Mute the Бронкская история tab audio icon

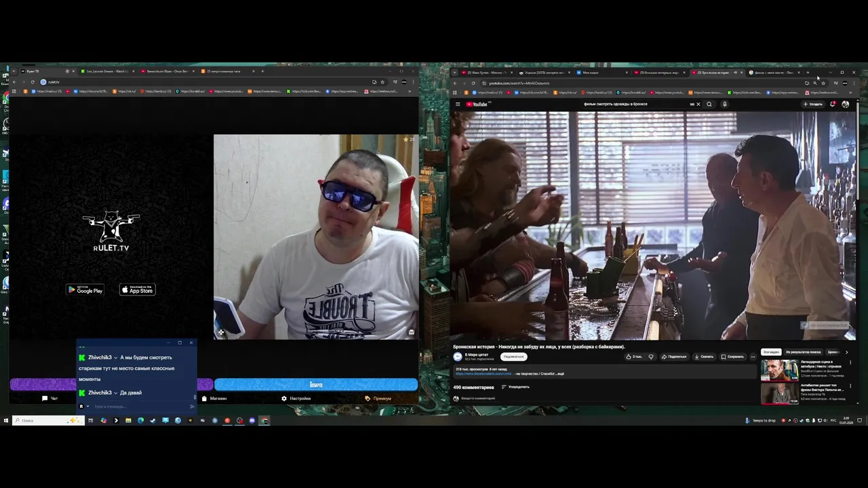point(735,73)
